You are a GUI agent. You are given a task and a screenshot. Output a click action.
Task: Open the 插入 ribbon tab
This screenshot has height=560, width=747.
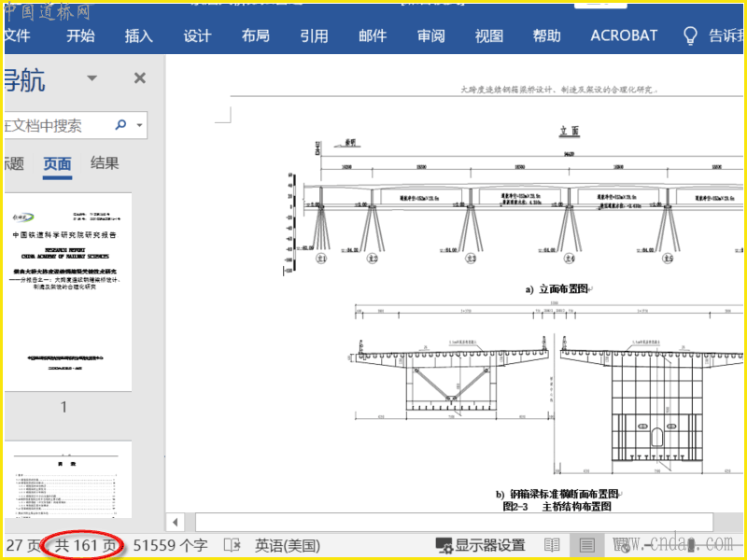(x=138, y=35)
